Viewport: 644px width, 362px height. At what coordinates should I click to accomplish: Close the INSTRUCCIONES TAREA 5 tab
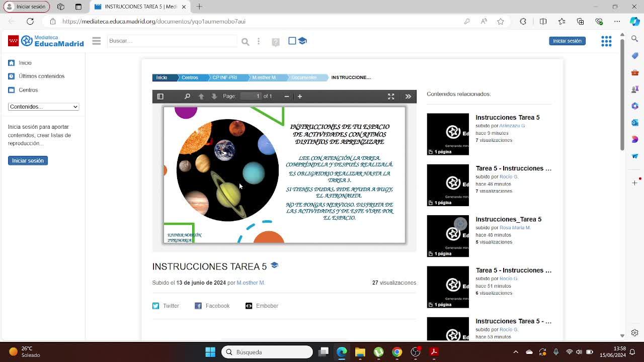pos(184,7)
